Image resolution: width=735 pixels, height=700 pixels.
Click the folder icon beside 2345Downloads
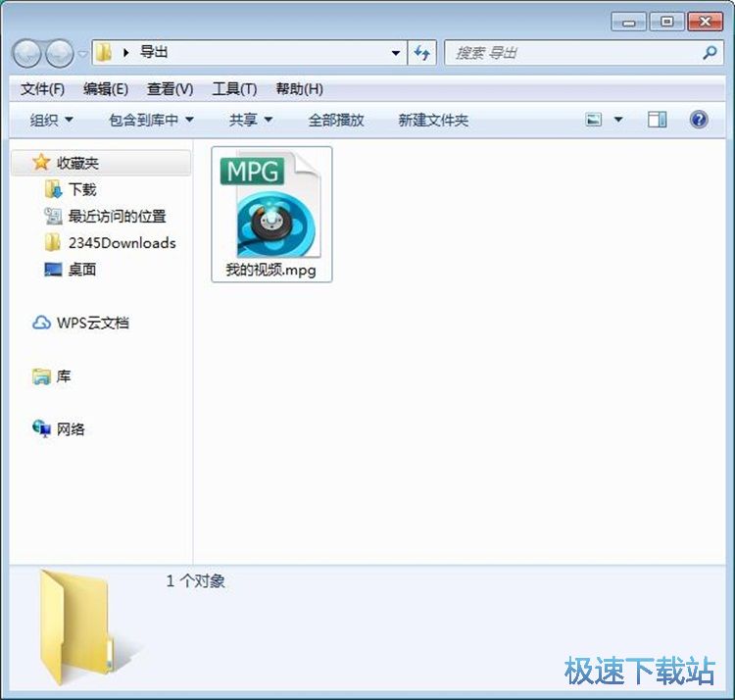point(53,242)
